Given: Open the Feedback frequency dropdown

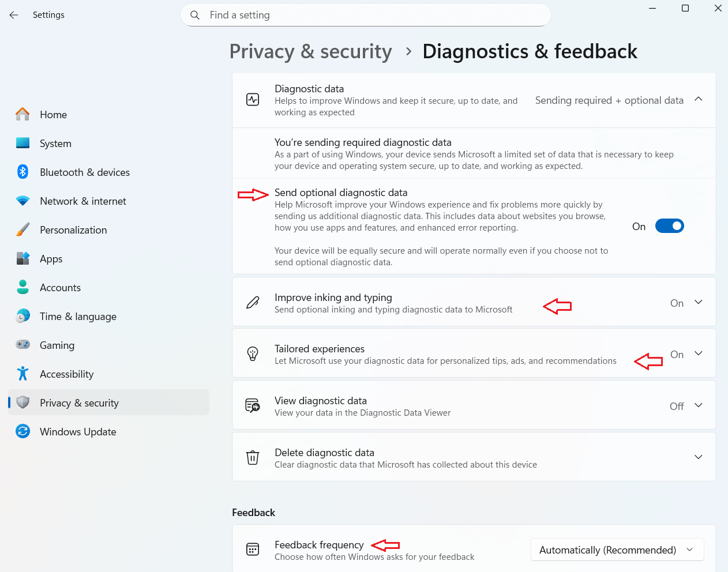Looking at the screenshot, I should coord(617,550).
